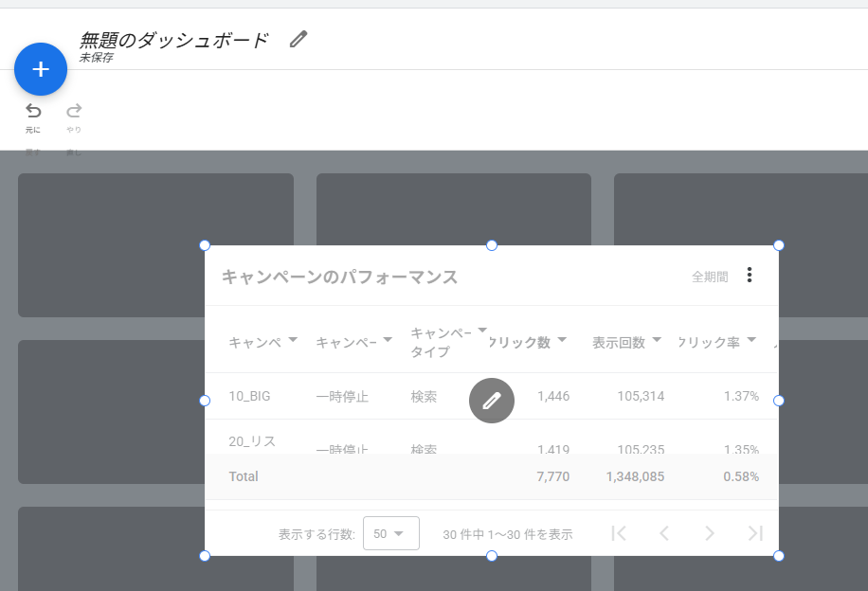Click the round pencil edit button on widget
868x591 pixels.
click(492, 401)
